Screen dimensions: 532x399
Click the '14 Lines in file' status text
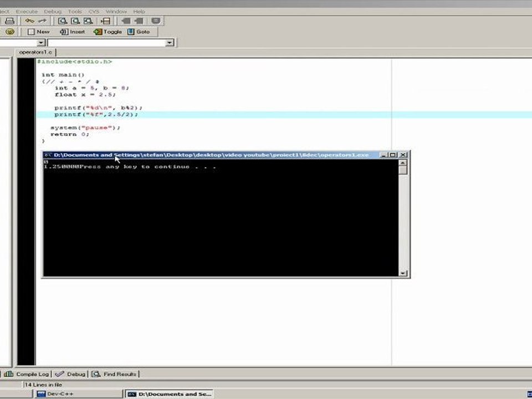point(43,385)
